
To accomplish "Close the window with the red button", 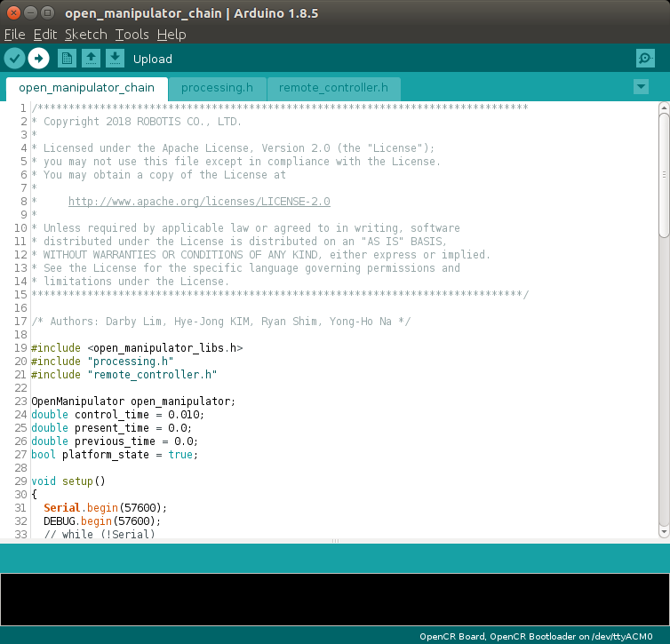I will pyautogui.click(x=12, y=14).
